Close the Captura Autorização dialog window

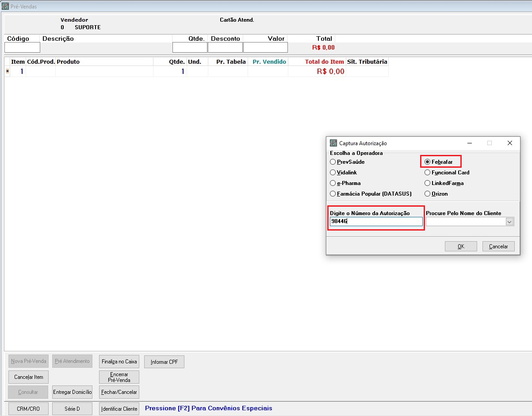tap(509, 143)
